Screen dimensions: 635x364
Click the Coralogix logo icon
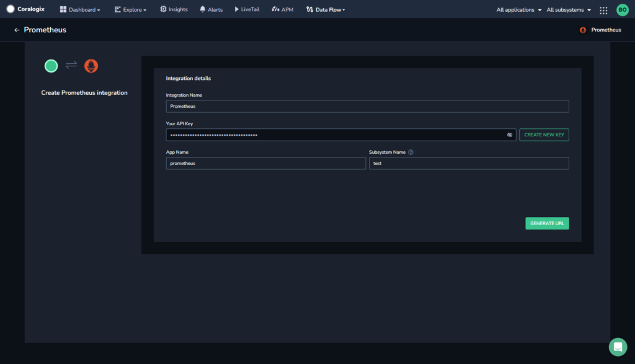tap(11, 9)
